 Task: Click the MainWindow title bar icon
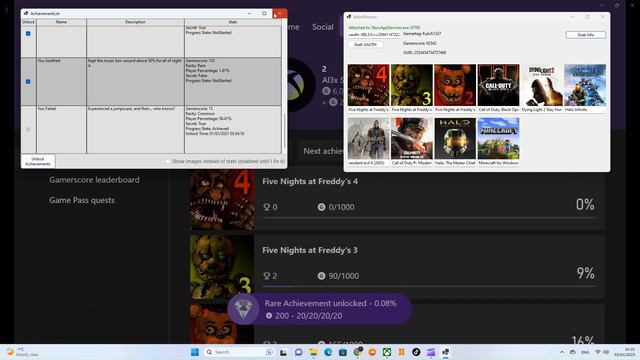click(x=349, y=17)
